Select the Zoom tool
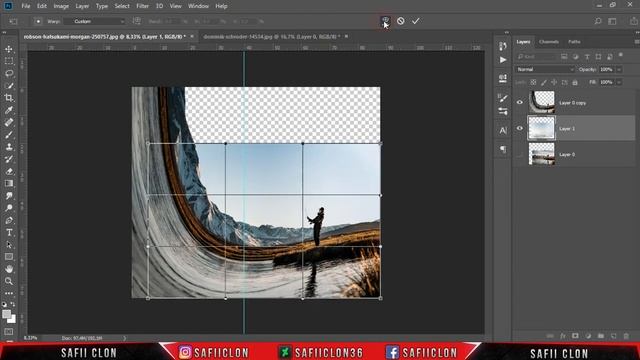The image size is (640, 360). coord(9,281)
